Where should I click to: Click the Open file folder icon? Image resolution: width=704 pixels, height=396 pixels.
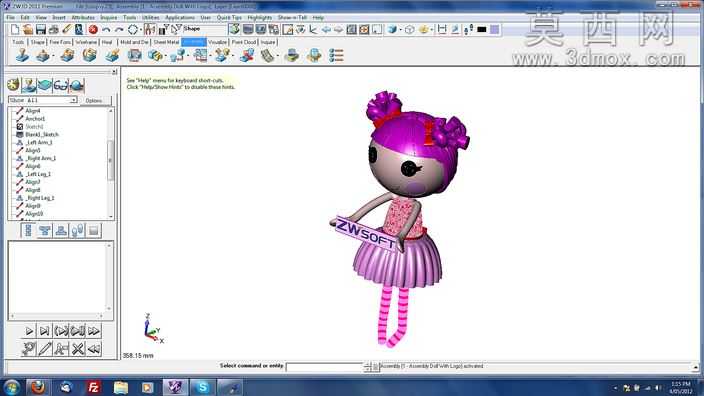(x=28, y=30)
